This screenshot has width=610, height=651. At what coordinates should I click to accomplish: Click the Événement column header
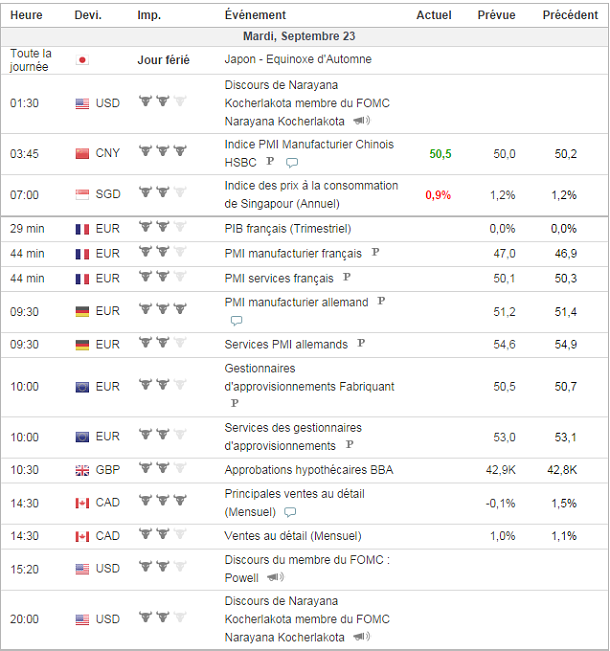coord(255,15)
